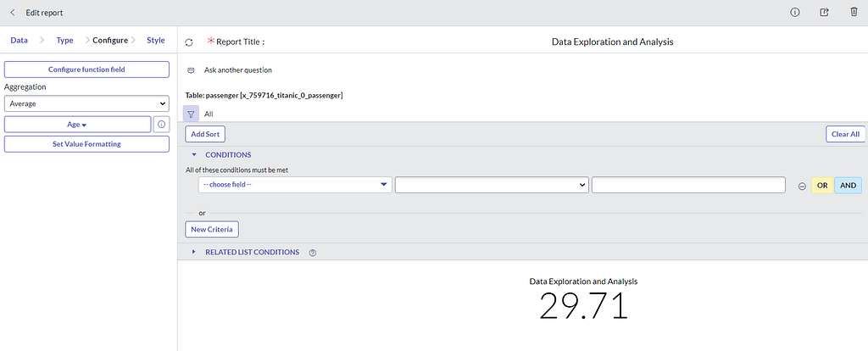Open the condition operator dropdown
The width and height of the screenshot is (868, 351).
pyautogui.click(x=492, y=185)
